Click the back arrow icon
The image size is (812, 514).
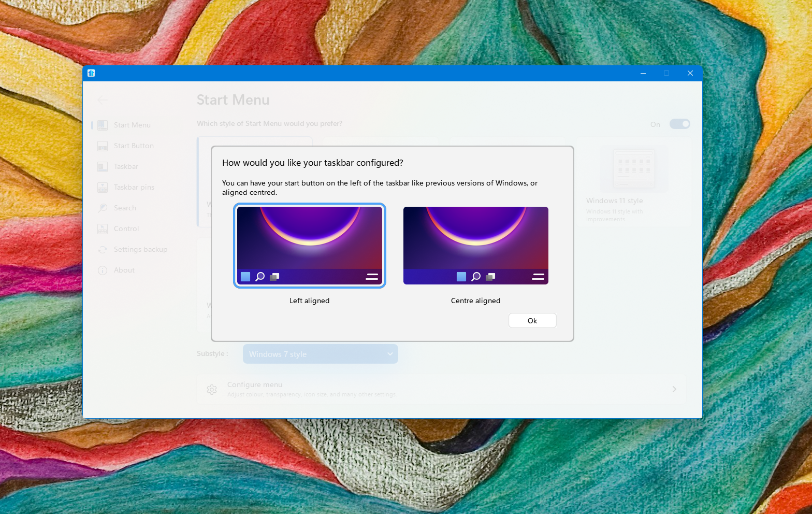103,100
